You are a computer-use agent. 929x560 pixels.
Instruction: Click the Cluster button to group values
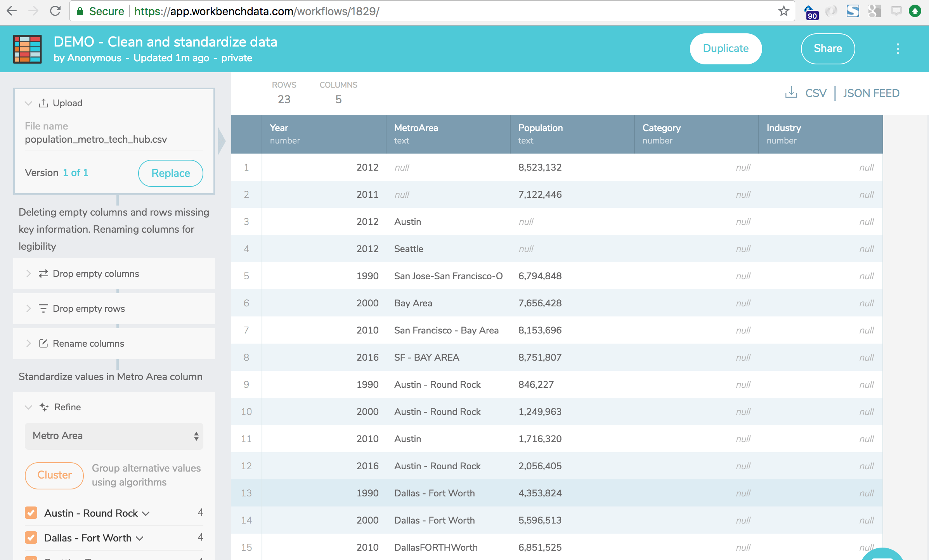54,475
